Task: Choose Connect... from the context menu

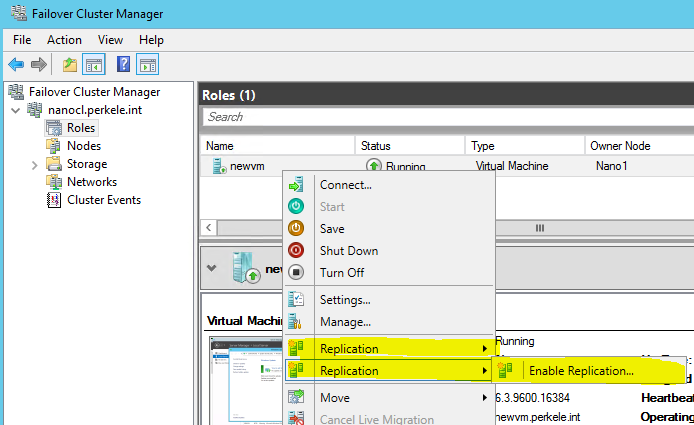Action: 389,185
